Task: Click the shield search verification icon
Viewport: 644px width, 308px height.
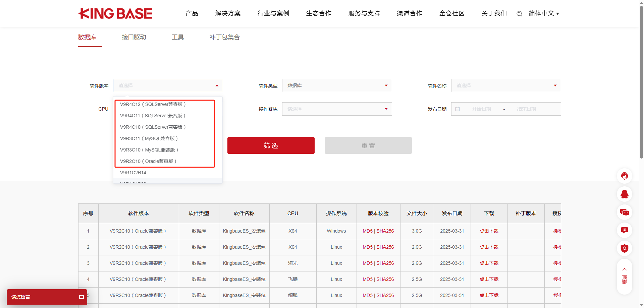Action: [624, 248]
